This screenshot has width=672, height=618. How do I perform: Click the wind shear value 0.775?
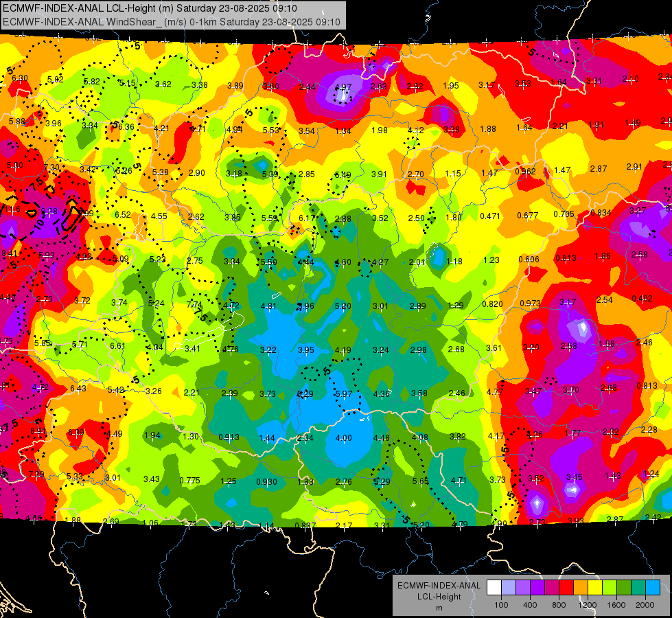(x=189, y=481)
